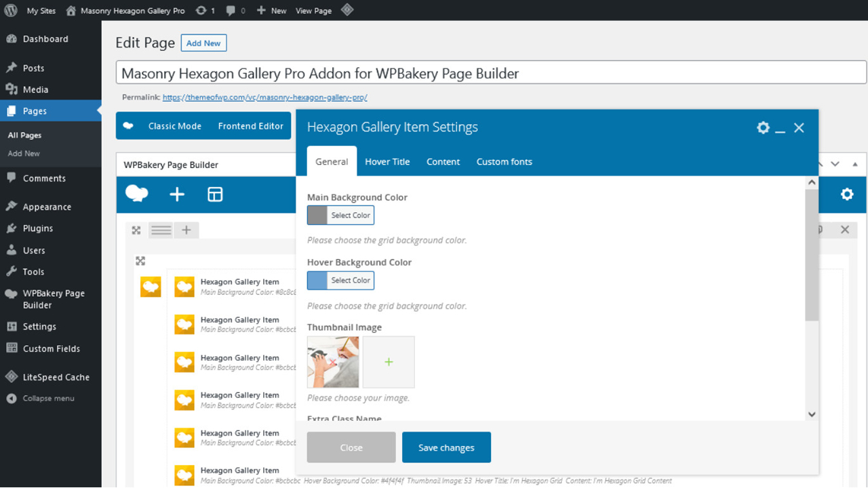This screenshot has width=868, height=488.
Task: Move the WPBakery metabox down
Action: pos(835,164)
